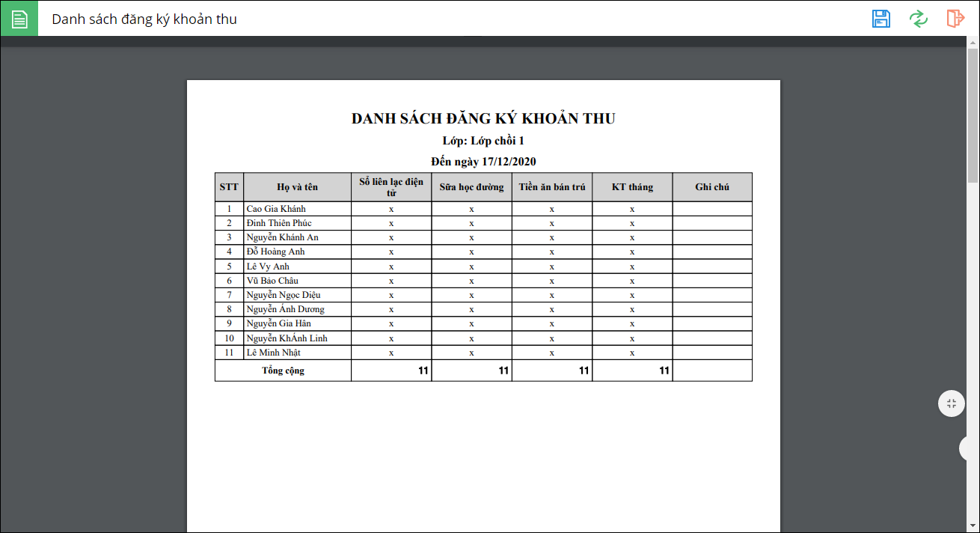Select the name "Đỗ Hoàng Anh"

[275, 252]
